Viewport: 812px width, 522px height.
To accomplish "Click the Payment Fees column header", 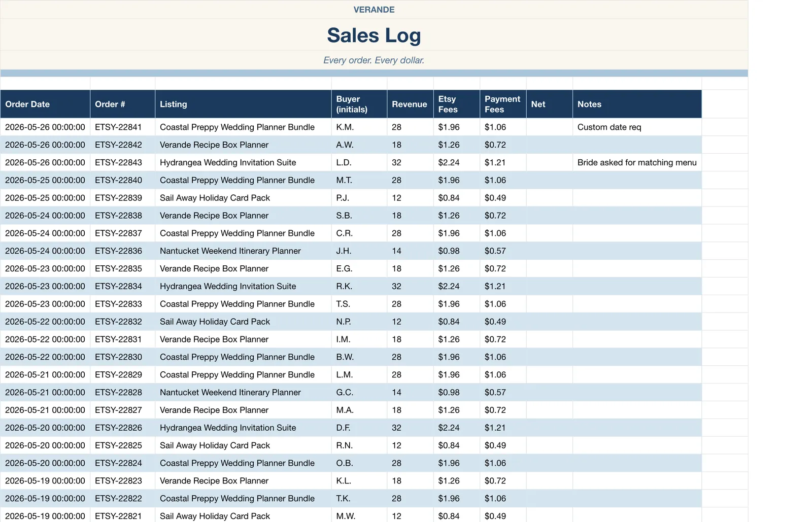I will pos(503,104).
